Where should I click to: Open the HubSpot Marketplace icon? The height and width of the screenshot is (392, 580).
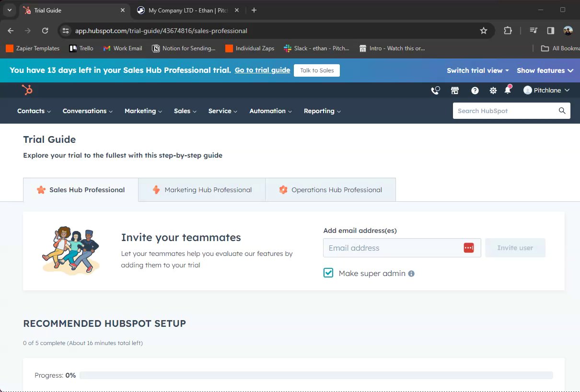pyautogui.click(x=455, y=91)
